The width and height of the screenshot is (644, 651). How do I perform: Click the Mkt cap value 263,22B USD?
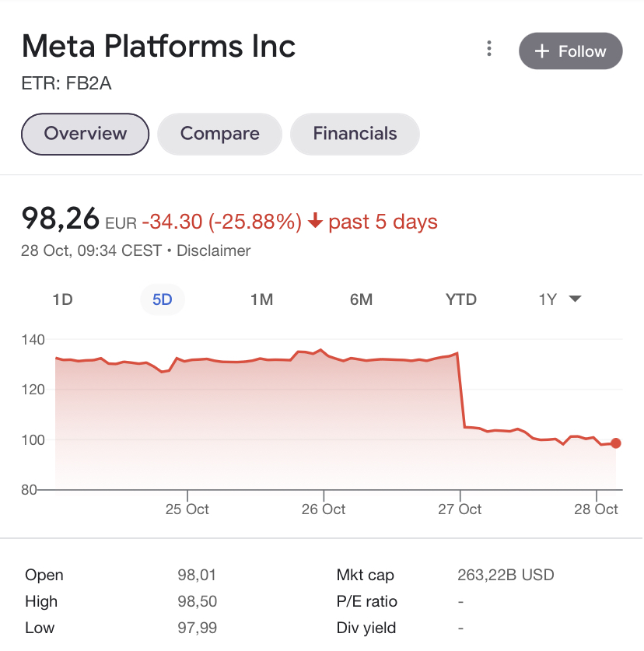coord(506,575)
